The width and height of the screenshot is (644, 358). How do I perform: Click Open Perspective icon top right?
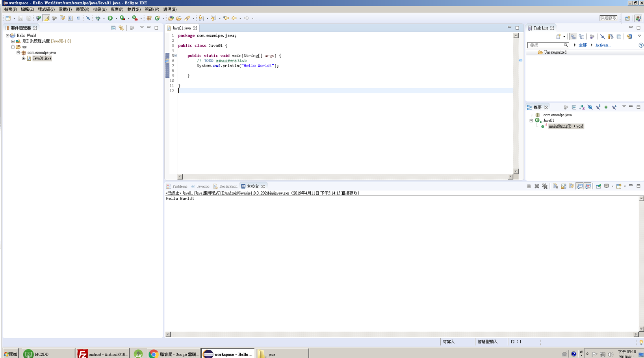click(627, 18)
